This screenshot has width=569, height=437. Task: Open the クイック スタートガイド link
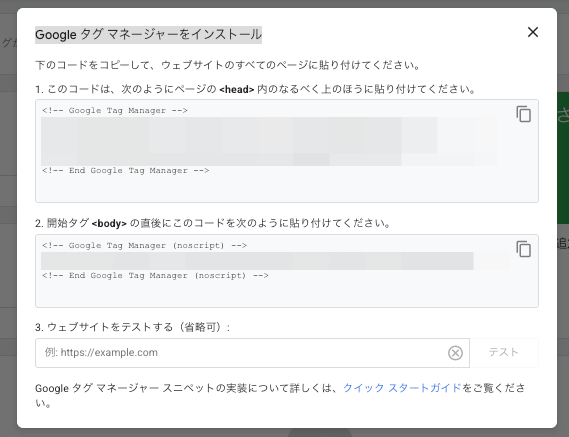click(402, 388)
